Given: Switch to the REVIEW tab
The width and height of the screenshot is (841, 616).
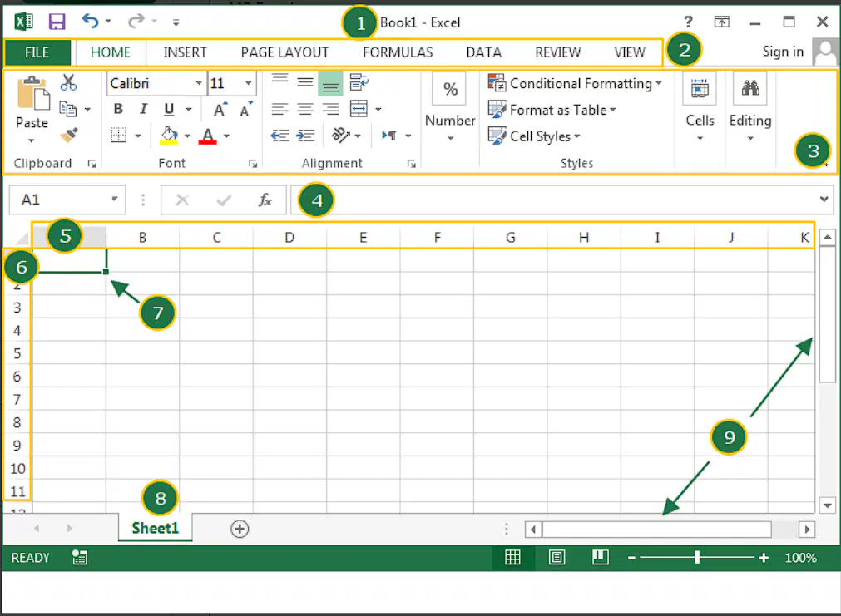Looking at the screenshot, I should point(558,52).
